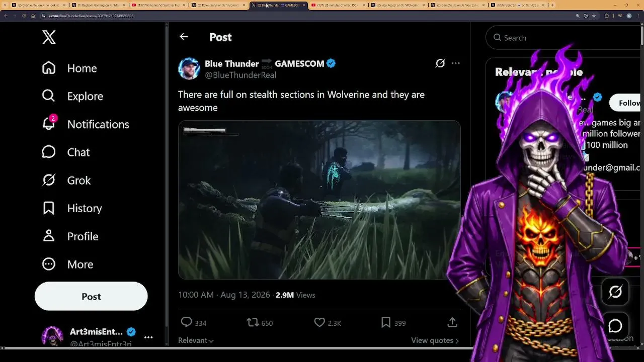Click the browser back navigation arrow
This screenshot has width=644, height=362.
[x=6, y=16]
